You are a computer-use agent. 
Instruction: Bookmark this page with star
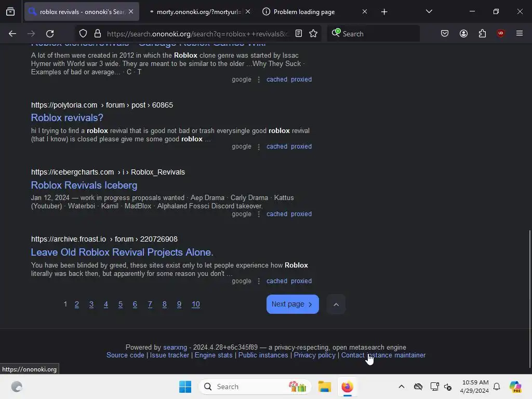pos(313,34)
